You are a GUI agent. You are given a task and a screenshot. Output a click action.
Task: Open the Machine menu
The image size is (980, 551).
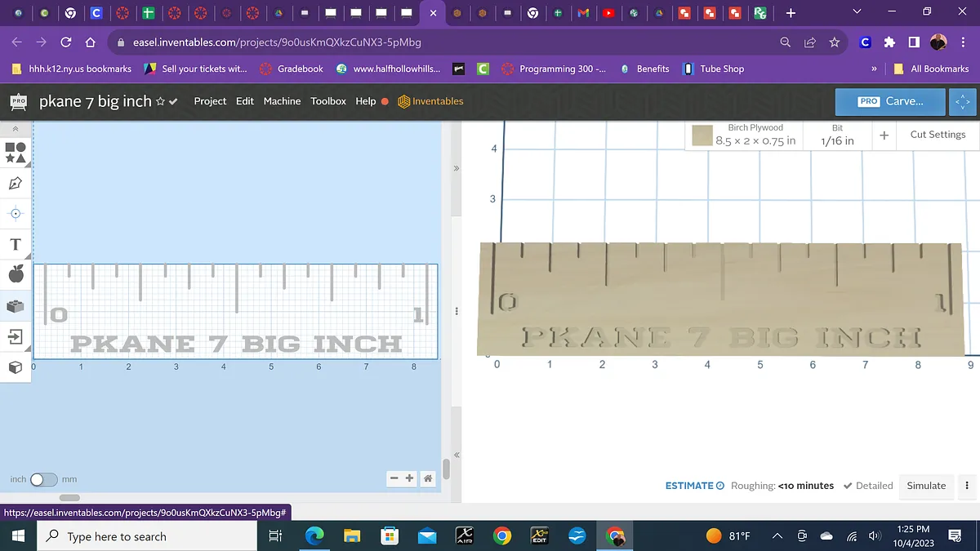tap(282, 101)
